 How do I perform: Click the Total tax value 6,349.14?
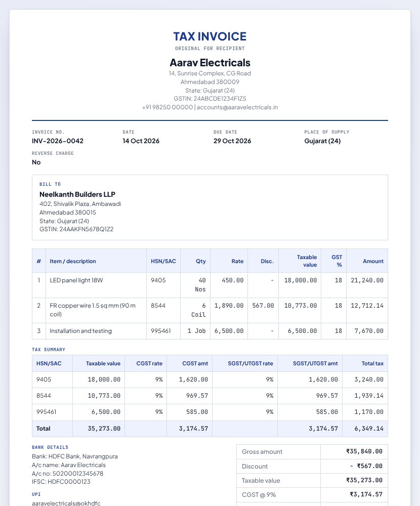(369, 429)
